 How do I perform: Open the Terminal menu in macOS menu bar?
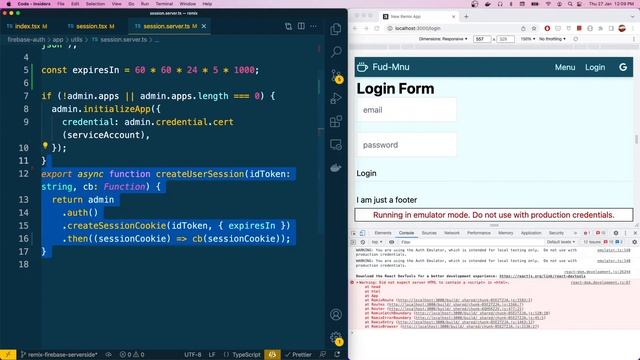(164, 4)
